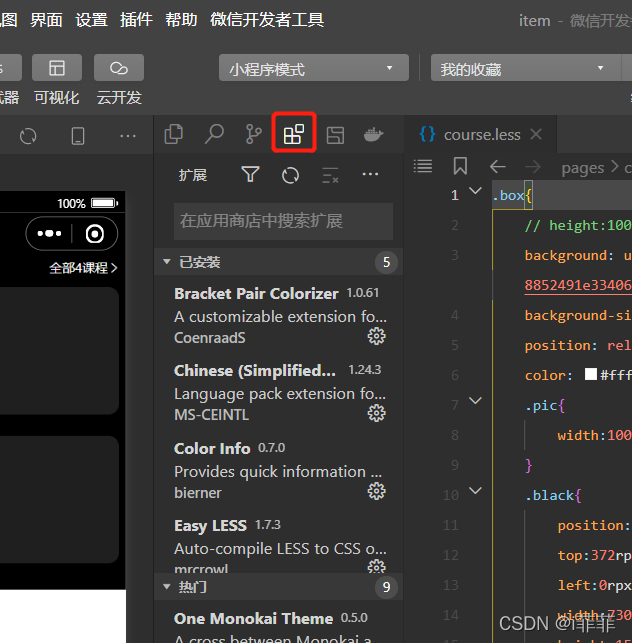Click pages breadcrumb segment
This screenshot has height=643, width=632.
click(x=583, y=168)
